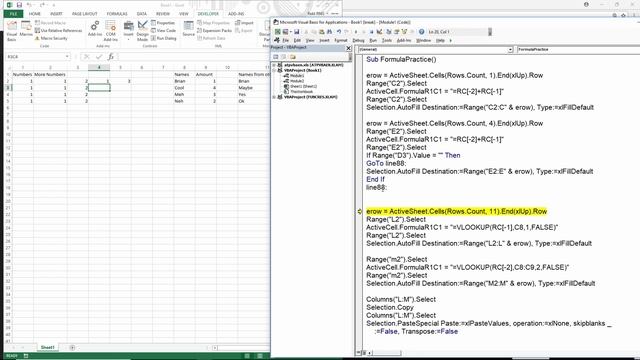
Task: Click Properties Window icon in VBA toolbar
Action: coord(396,32)
